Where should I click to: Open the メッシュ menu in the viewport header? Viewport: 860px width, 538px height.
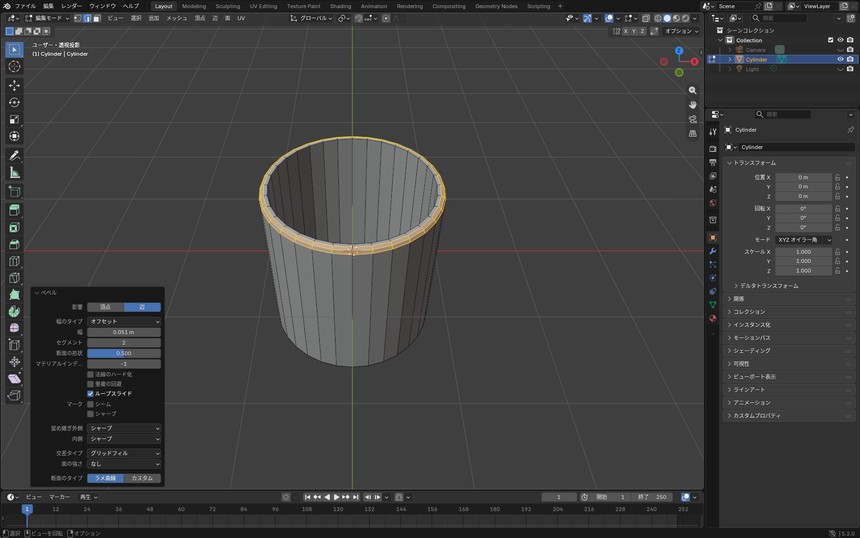click(x=177, y=18)
